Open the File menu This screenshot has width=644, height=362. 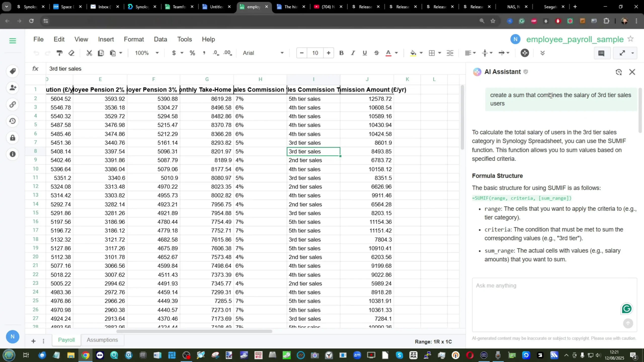pos(38,39)
